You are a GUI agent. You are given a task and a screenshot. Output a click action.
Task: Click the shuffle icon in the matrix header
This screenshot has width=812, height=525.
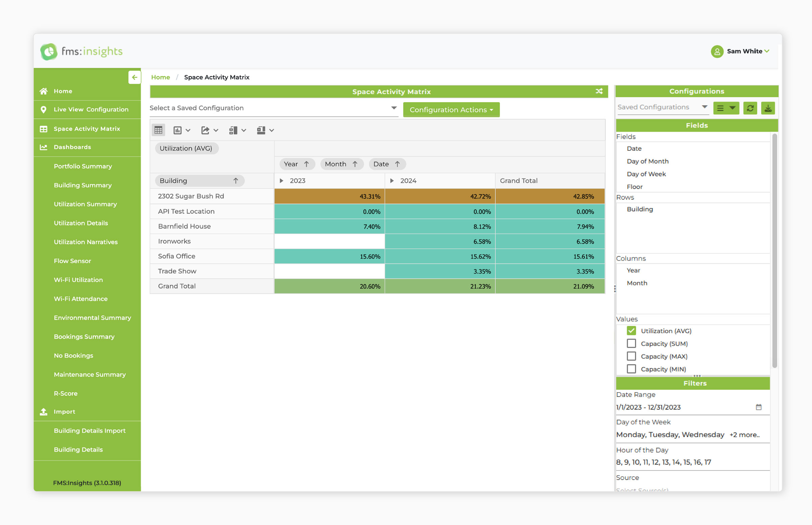[599, 91]
